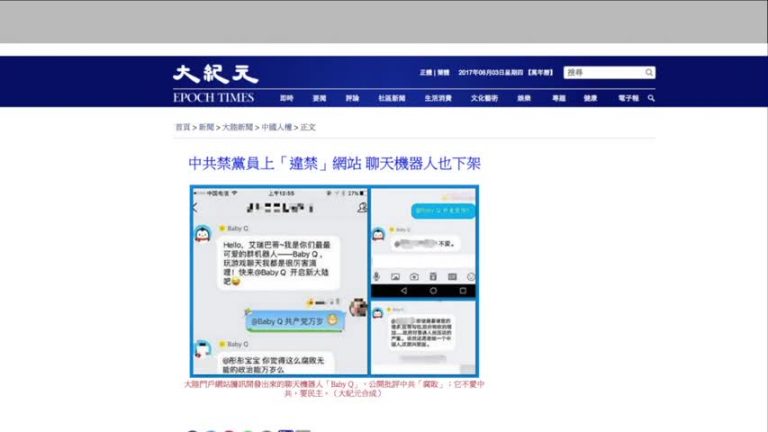
Task: Open the 健康 navigation menu item
Action: pos(590,98)
